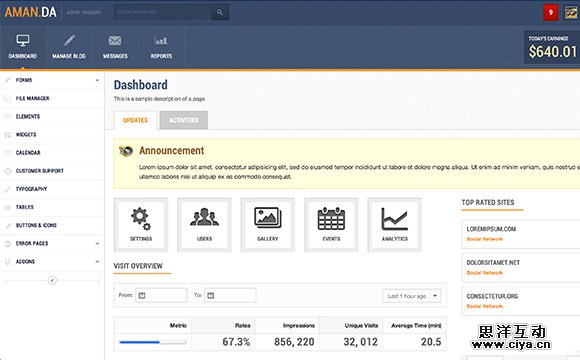Click the Widgets sidebar icon
The height and width of the screenshot is (360, 580).
[x=7, y=135]
